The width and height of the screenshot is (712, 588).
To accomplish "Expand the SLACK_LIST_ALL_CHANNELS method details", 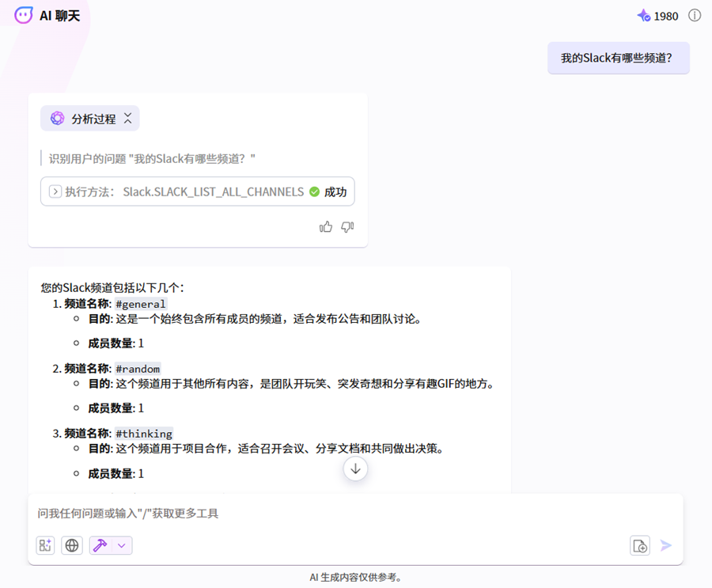I will pyautogui.click(x=55, y=192).
